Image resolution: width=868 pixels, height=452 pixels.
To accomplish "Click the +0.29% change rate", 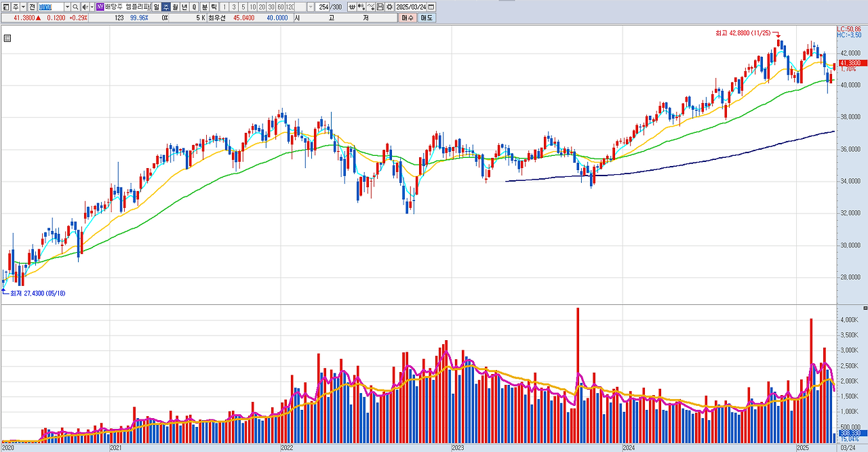I will point(78,18).
